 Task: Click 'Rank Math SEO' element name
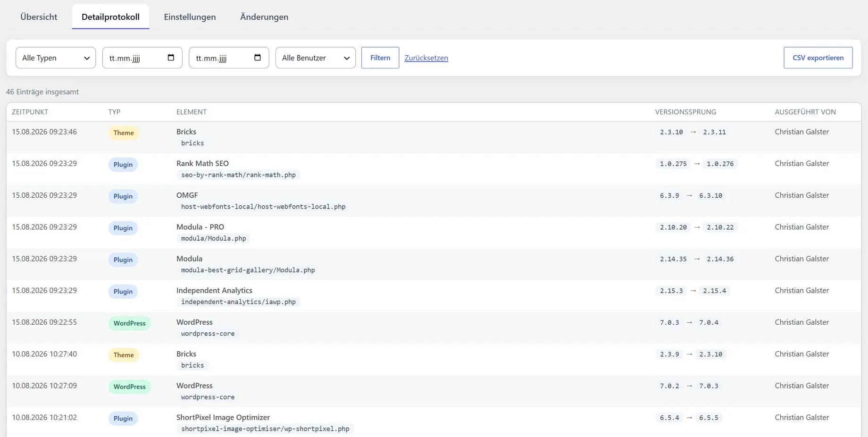click(202, 163)
